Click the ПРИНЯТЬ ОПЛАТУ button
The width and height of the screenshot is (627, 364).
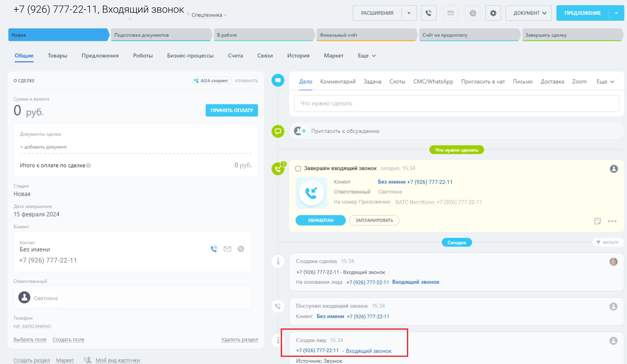(232, 110)
